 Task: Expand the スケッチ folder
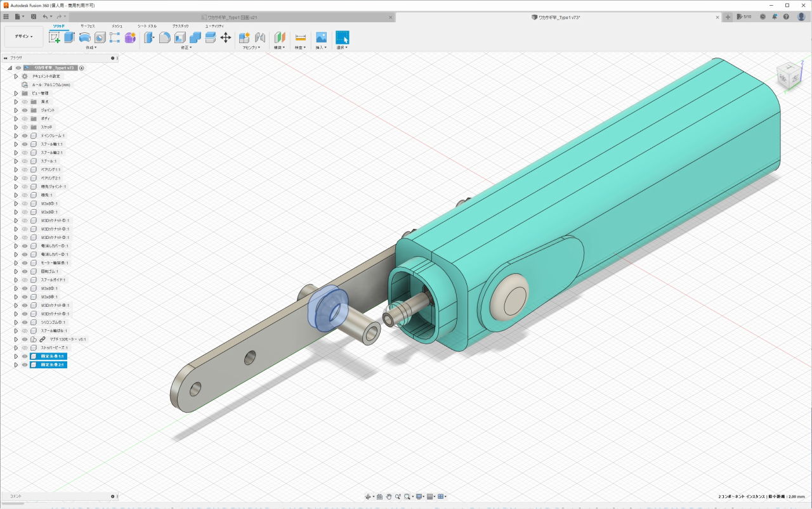[x=16, y=127]
